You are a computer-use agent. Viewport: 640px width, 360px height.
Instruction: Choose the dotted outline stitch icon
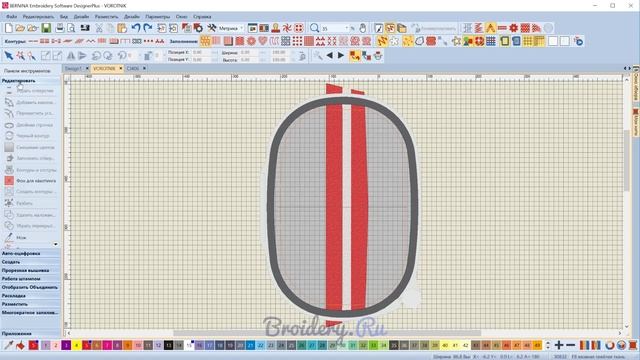pos(149,41)
